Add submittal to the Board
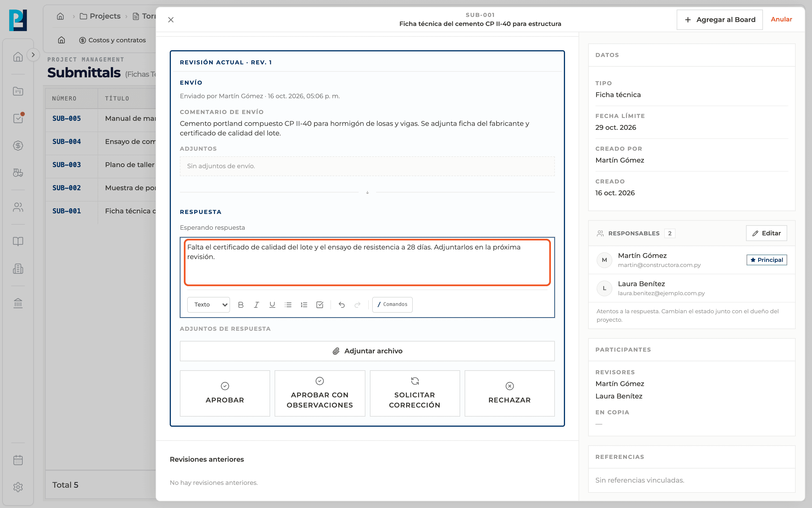 coord(720,20)
